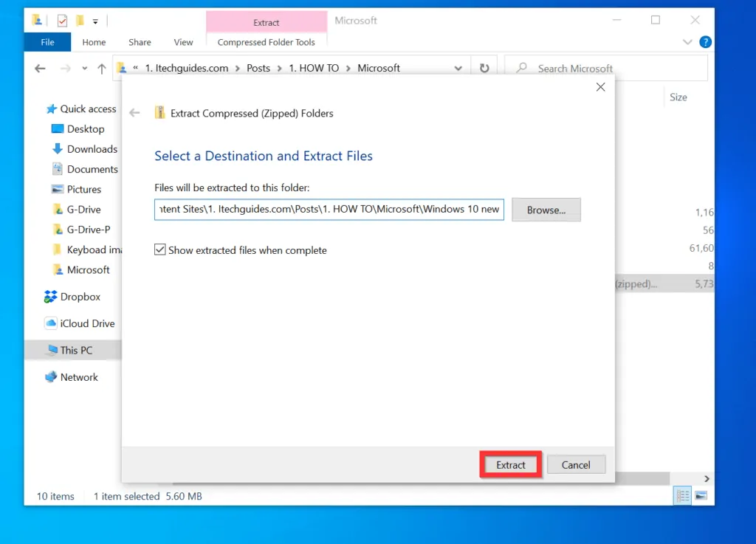The image size is (756, 544).
Task: Switch to large thumbnails view icon
Action: point(701,495)
